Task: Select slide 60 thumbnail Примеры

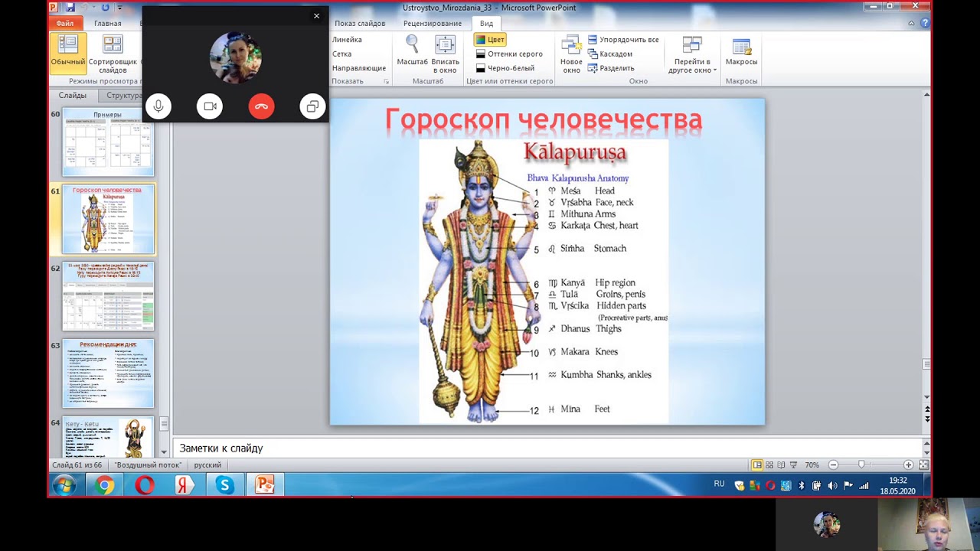Action: point(108,143)
